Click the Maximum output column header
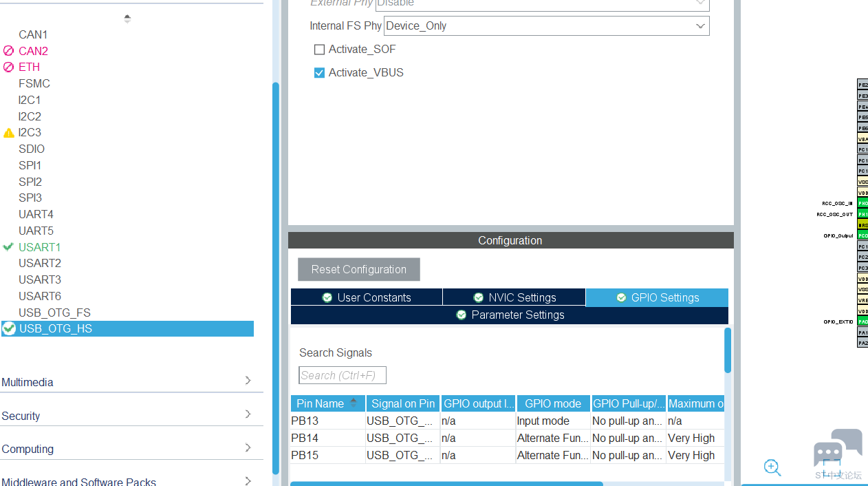This screenshot has height=486, width=868. click(695, 403)
